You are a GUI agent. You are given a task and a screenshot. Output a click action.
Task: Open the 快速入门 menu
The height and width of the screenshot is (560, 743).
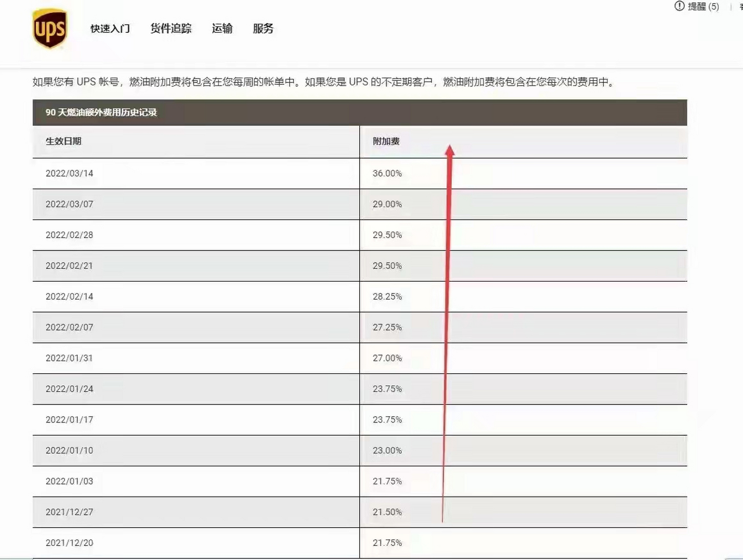(110, 28)
